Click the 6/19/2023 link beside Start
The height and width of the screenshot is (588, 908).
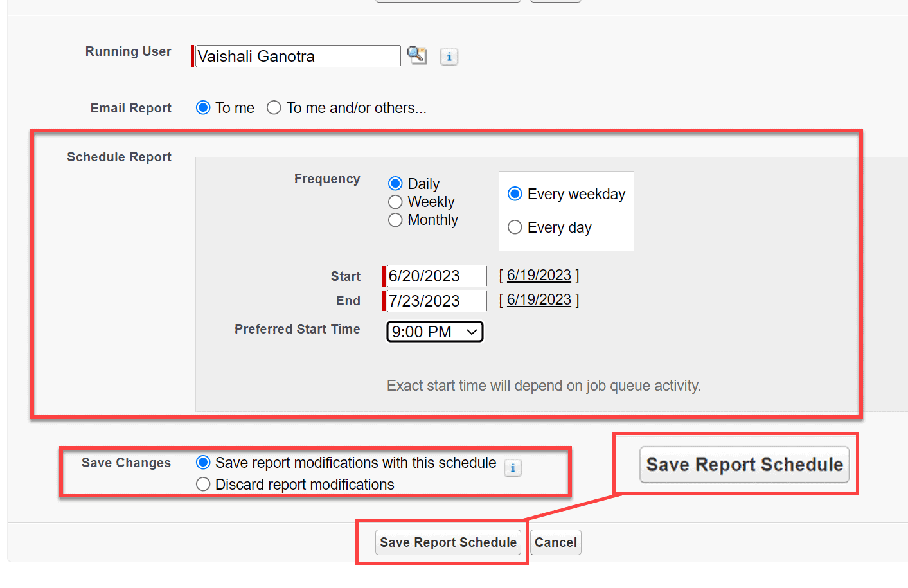click(x=539, y=275)
